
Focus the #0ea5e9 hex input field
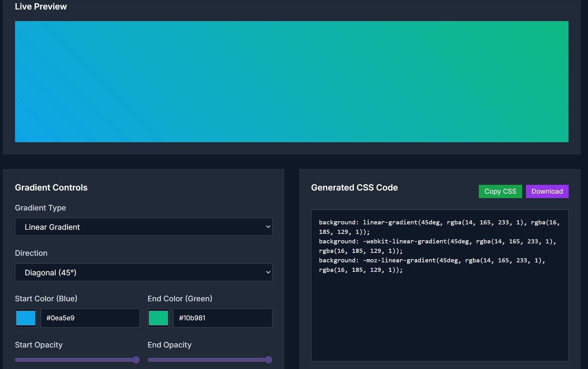pos(90,318)
